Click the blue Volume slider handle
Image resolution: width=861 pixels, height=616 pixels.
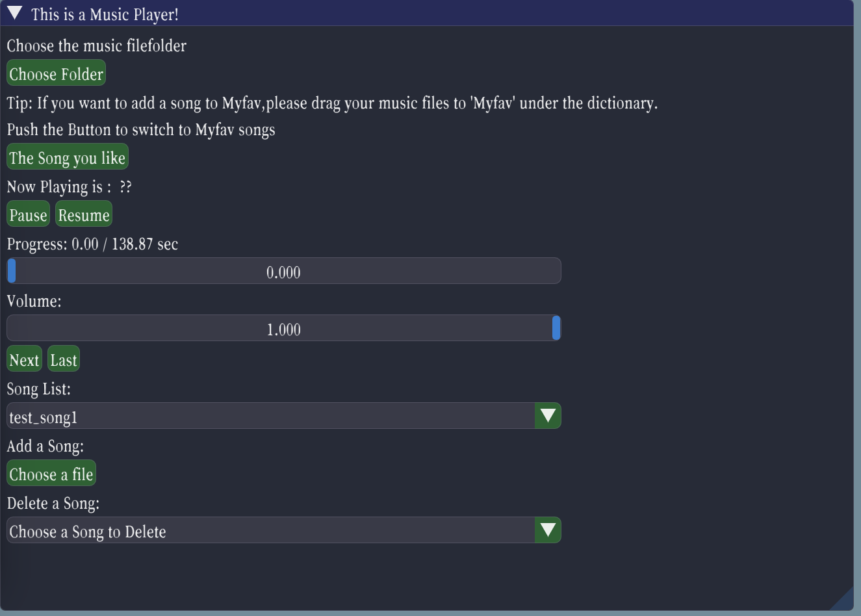click(556, 329)
